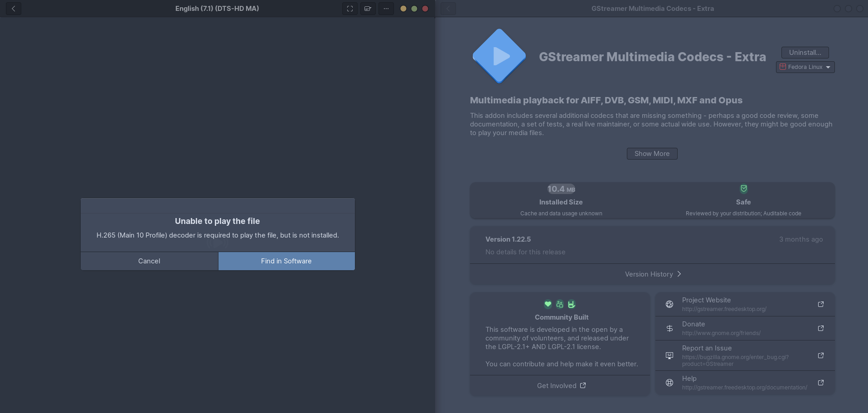Click the Donate external link icon

point(820,328)
